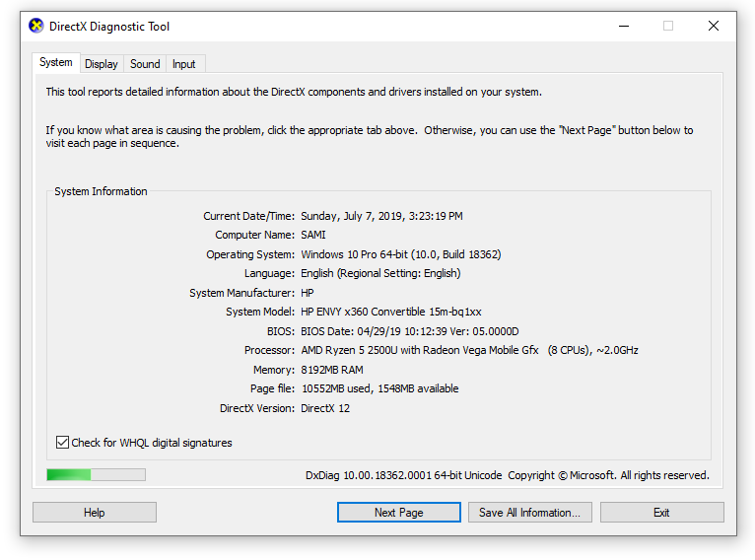
Task: Click the System Model label
Action: (260, 312)
